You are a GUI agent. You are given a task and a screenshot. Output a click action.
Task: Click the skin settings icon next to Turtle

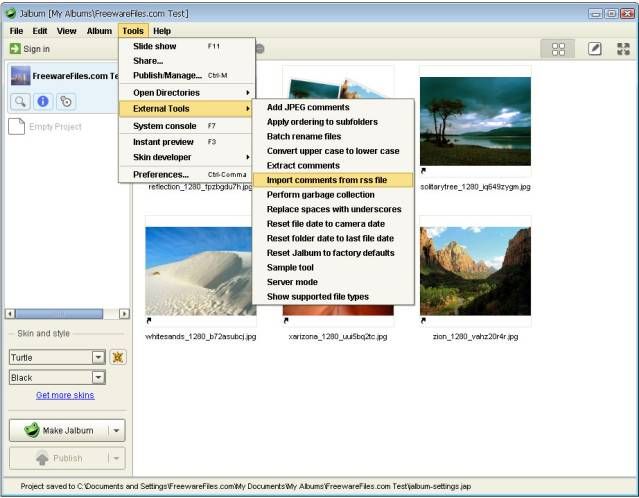point(118,357)
